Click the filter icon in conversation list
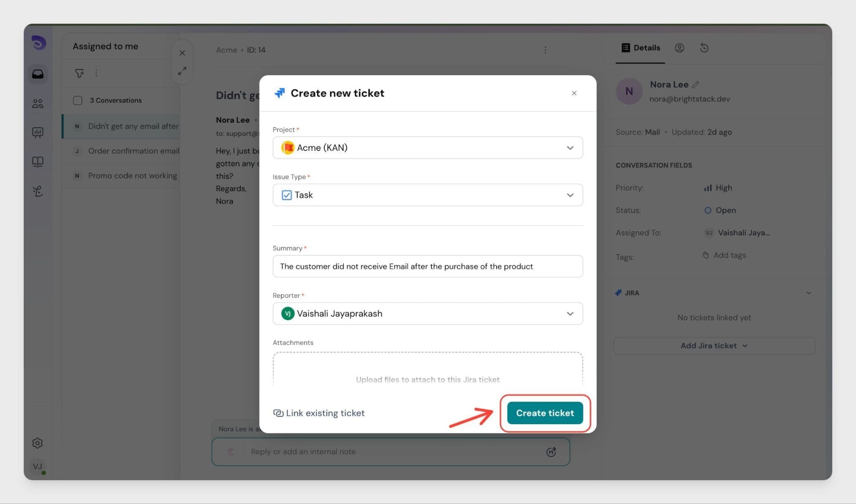856x504 pixels. (79, 73)
